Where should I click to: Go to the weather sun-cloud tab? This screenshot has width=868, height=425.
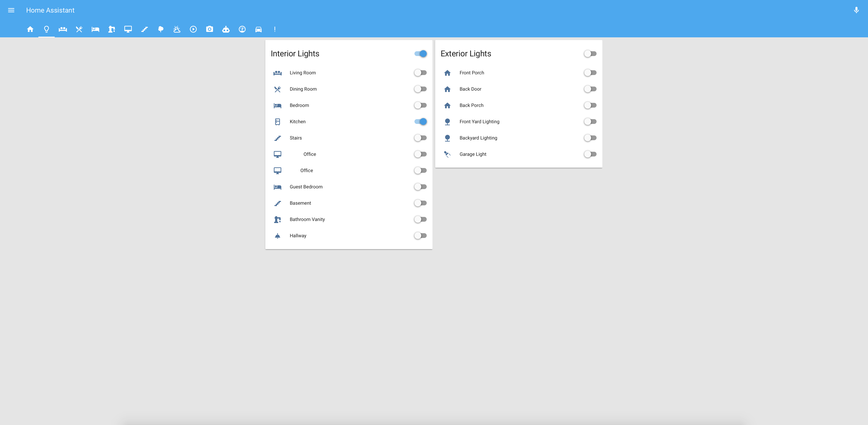pyautogui.click(x=177, y=29)
